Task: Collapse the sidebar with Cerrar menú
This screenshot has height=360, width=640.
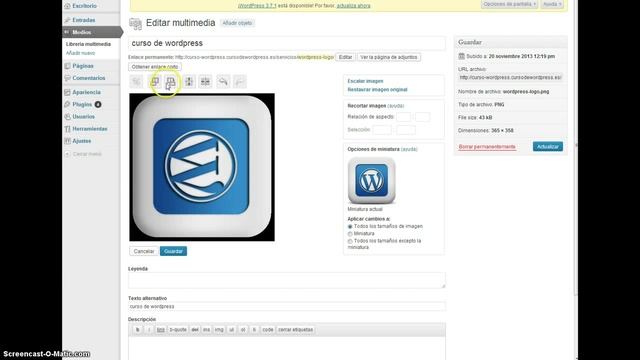Action: (87, 154)
